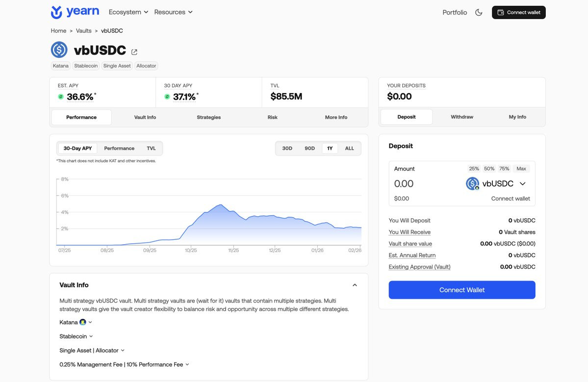Switch to the Vault Info tab
The image size is (588, 382).
click(145, 117)
